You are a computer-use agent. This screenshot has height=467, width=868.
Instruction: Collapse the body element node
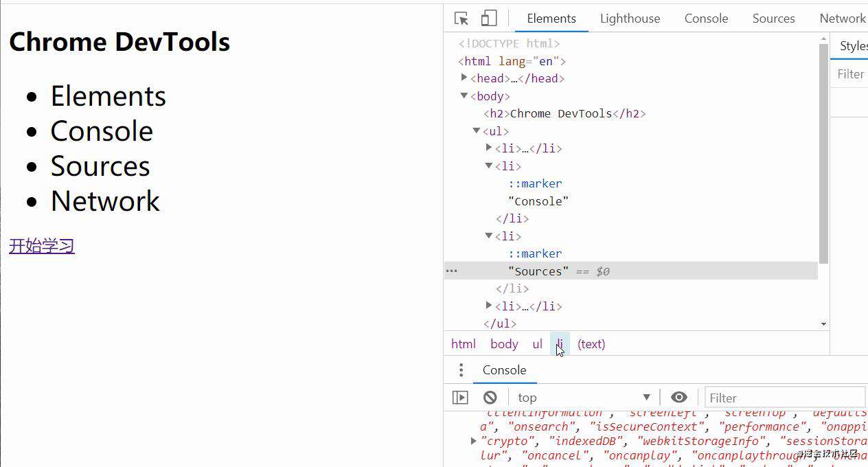tap(464, 95)
